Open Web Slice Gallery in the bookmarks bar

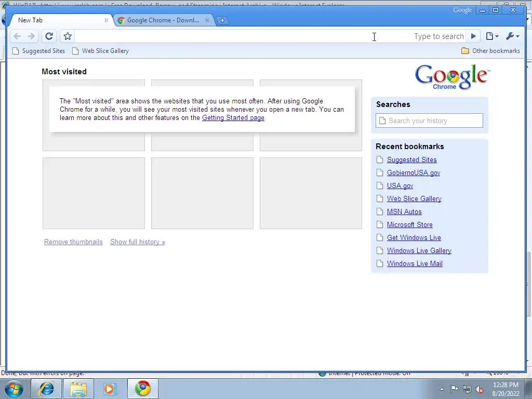point(101,51)
